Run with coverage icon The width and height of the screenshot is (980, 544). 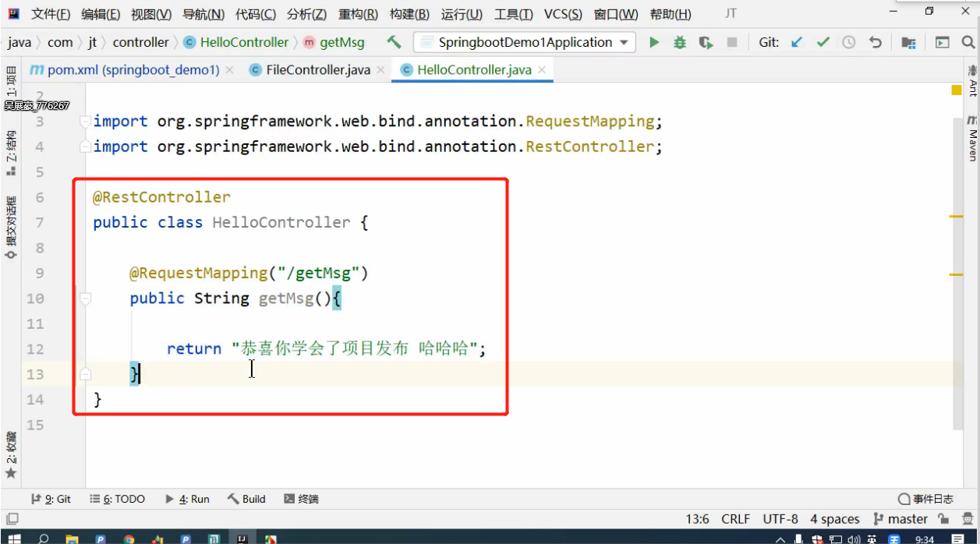point(706,42)
